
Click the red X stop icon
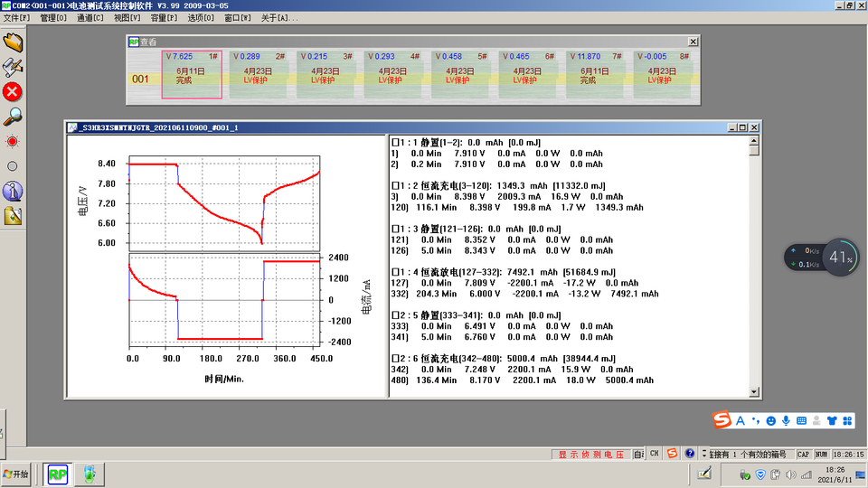13,91
